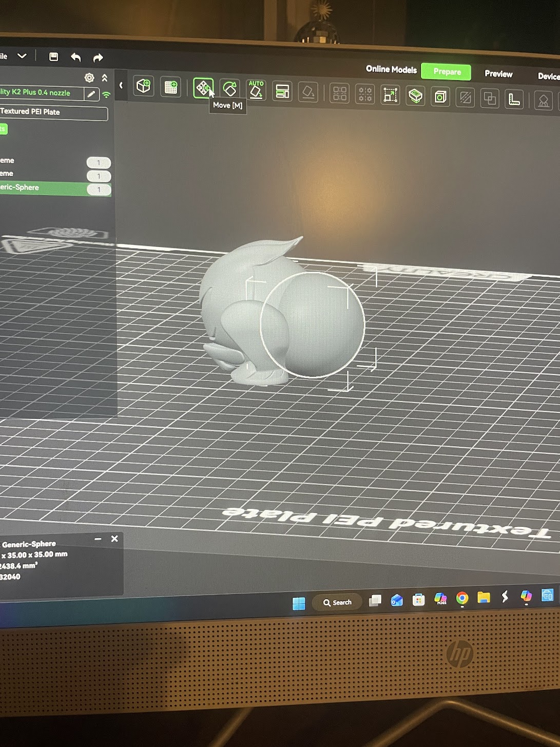Click the Save disk icon
The width and height of the screenshot is (560, 747).
53,57
